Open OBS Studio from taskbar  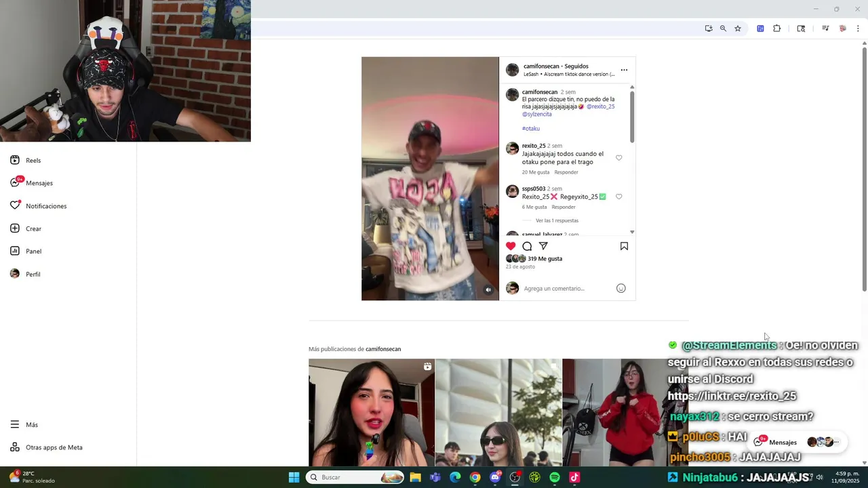515,477
